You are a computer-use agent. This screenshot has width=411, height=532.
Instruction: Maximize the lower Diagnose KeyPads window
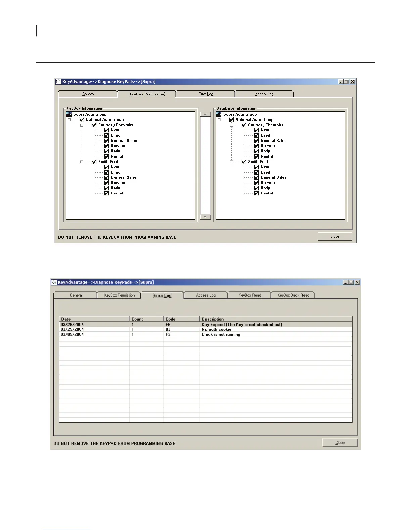(351, 282)
